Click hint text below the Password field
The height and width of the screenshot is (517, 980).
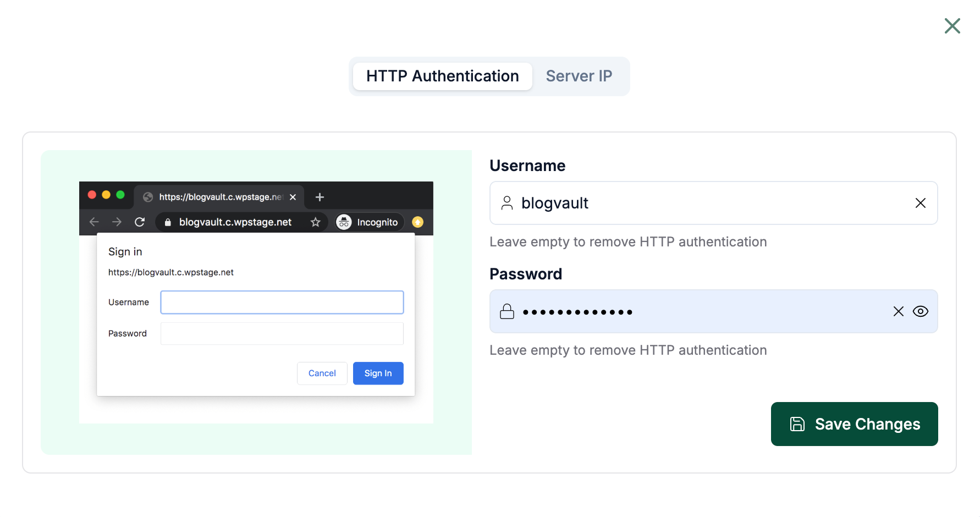[628, 350]
